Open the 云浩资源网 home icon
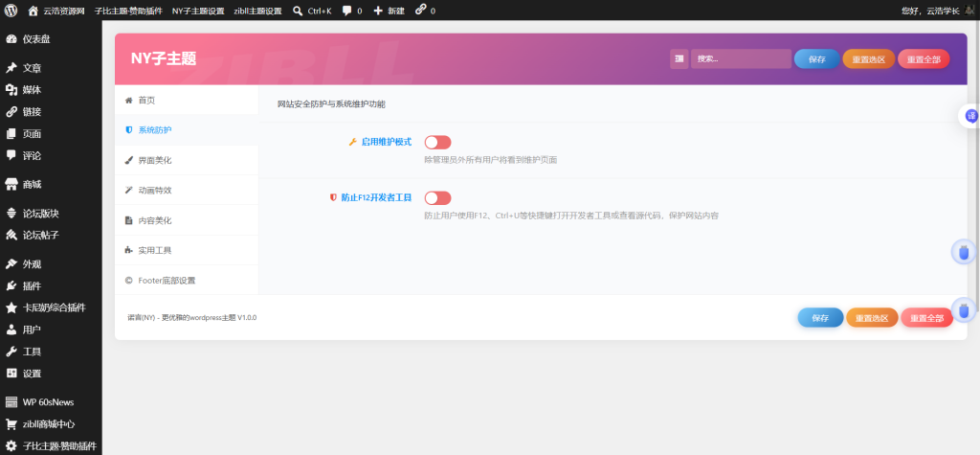 pos(33,11)
